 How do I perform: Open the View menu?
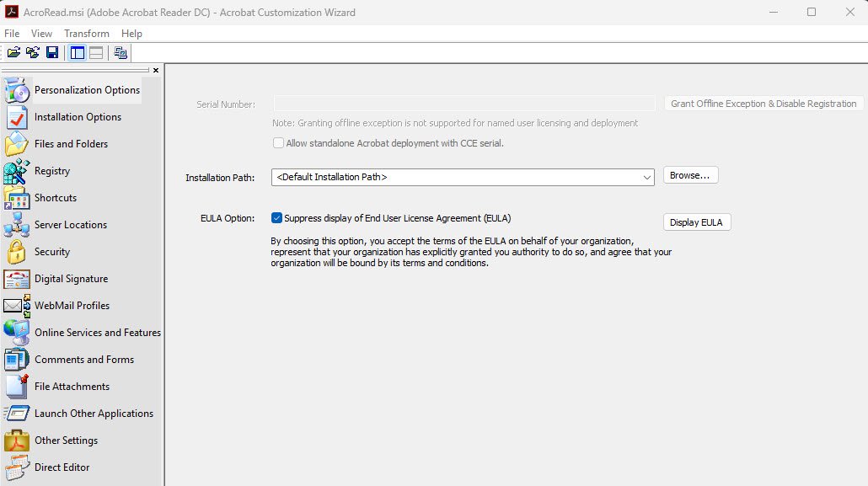41,34
